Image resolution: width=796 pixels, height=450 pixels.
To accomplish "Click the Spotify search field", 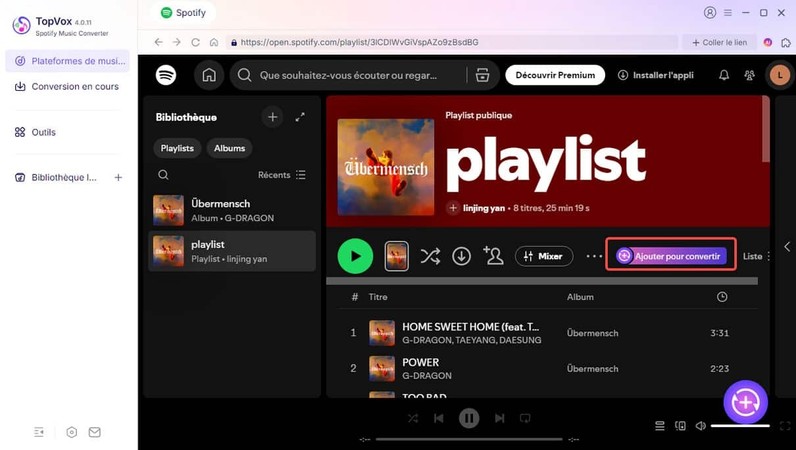I will (x=349, y=75).
